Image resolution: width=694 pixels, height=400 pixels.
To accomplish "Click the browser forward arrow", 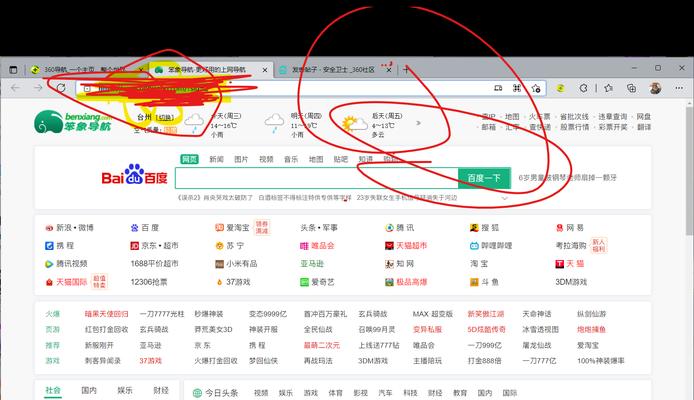I will tap(38, 88).
